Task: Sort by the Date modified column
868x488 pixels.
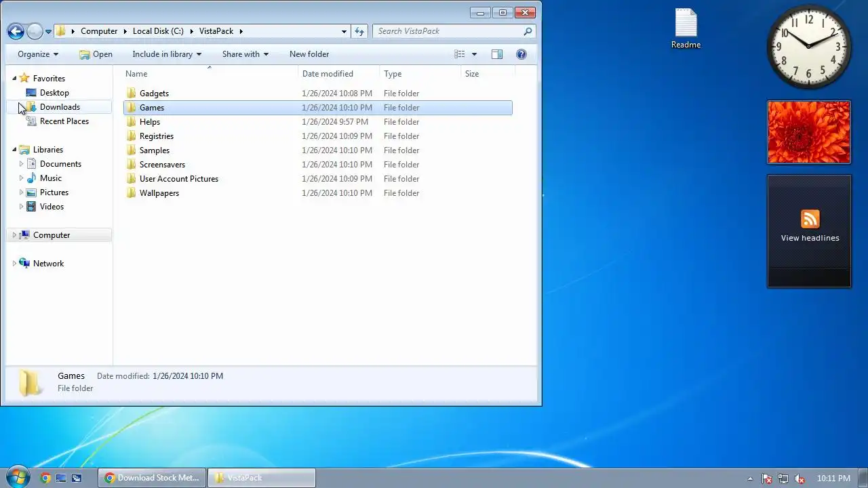Action: click(339, 74)
